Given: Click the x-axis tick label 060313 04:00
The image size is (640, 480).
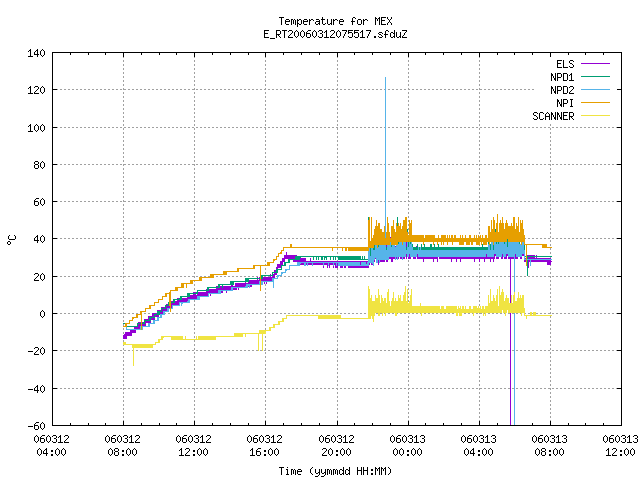Looking at the screenshot, I should pos(478,446).
